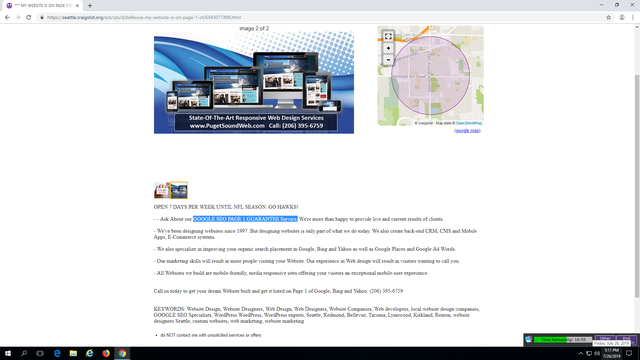Screen dimensions: 640x360
Task: Launch Internet Explorer from the taskbar
Action: (89, 353)
